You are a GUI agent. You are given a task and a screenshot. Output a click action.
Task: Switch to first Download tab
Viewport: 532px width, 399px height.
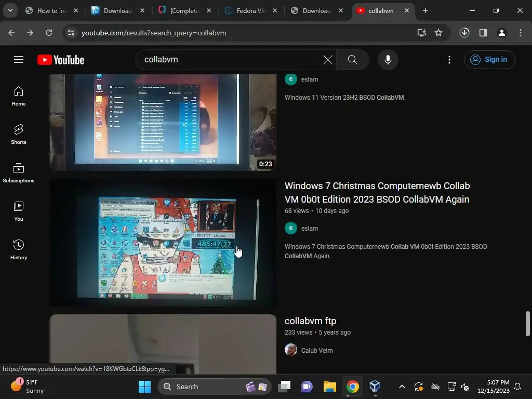[118, 10]
